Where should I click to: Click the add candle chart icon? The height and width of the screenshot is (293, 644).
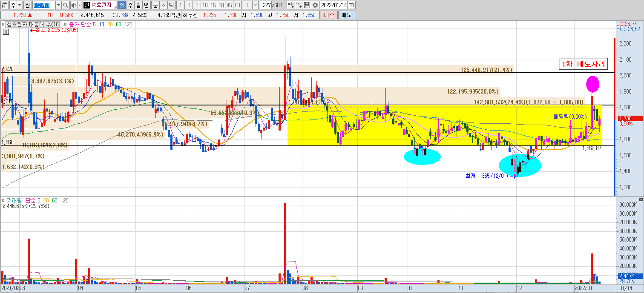tap(291, 5)
